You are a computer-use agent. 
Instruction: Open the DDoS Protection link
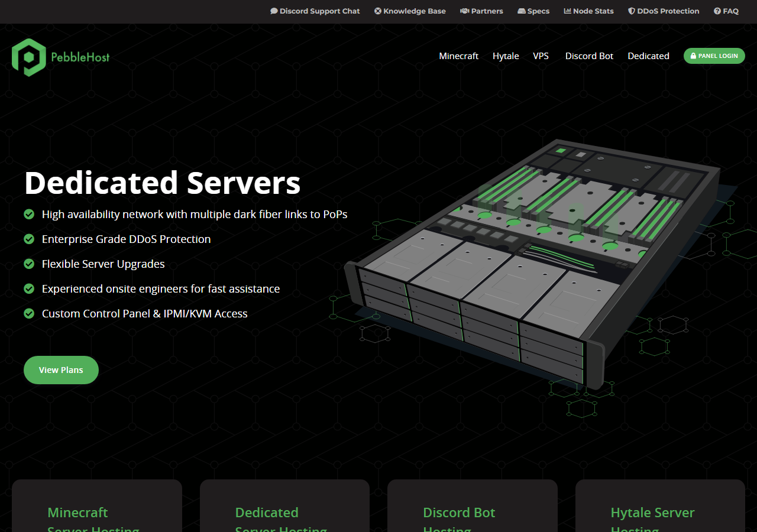point(664,11)
